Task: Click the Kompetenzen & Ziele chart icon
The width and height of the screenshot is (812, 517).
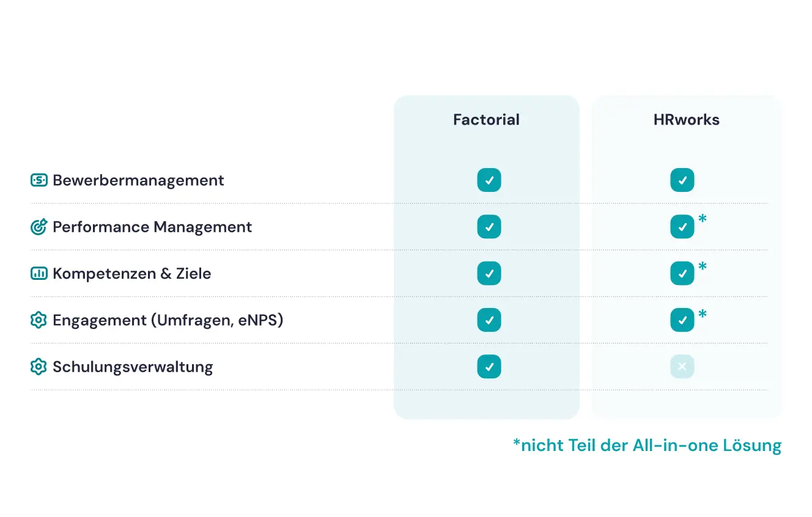Action: 39,273
